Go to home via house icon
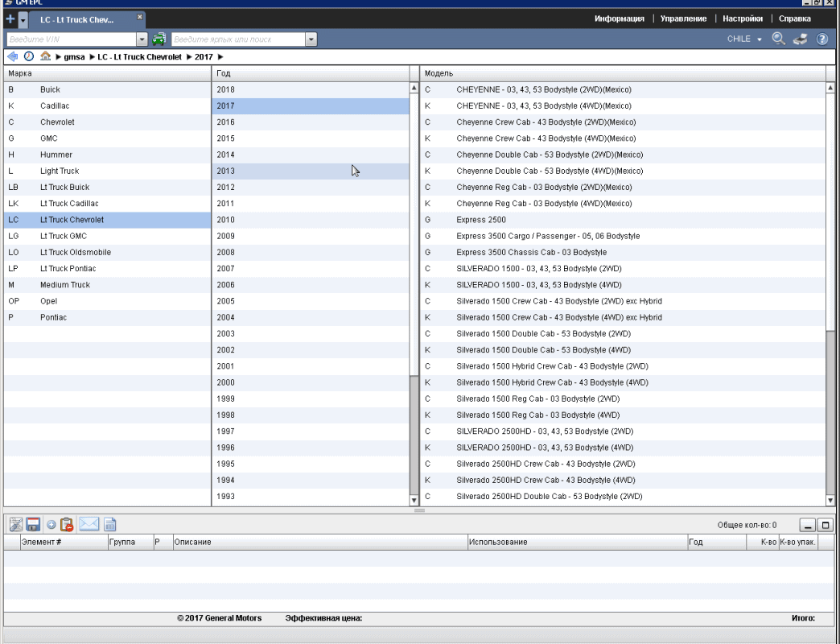Image resolution: width=840 pixels, height=644 pixels. click(x=46, y=56)
